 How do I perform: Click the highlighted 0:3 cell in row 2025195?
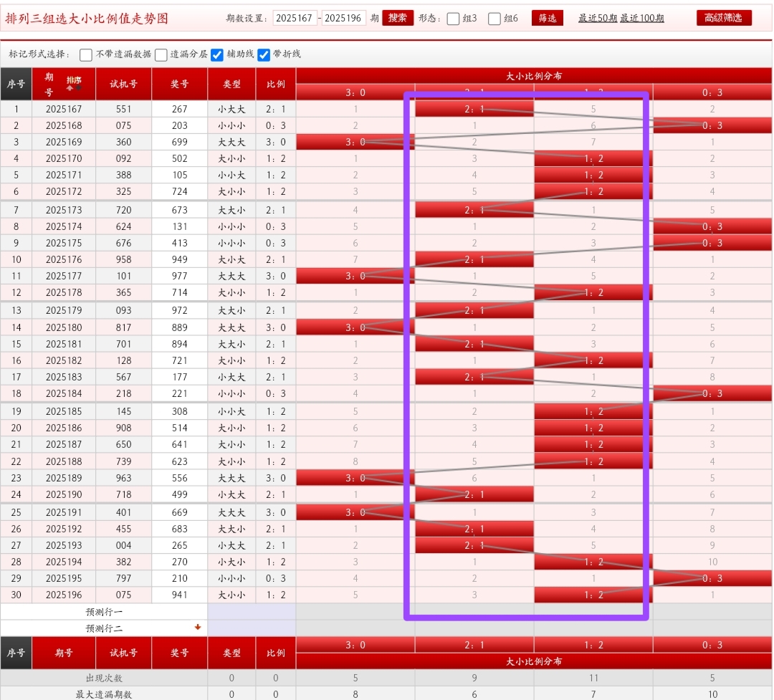[712, 579]
